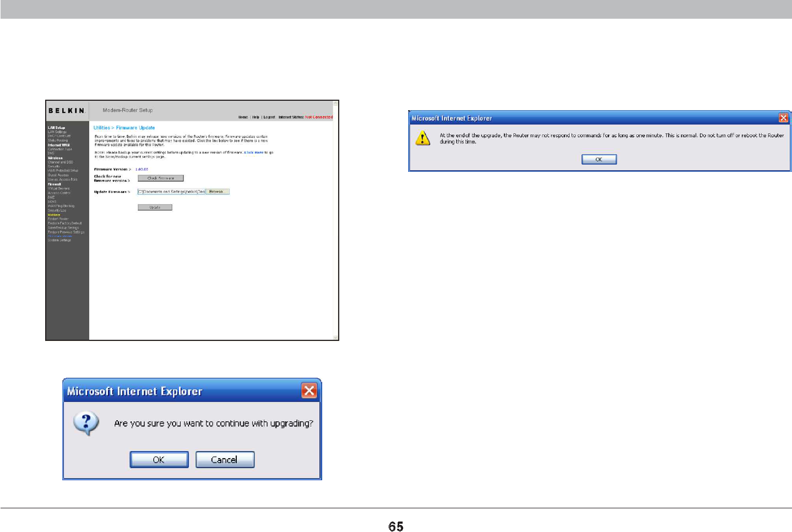This screenshot has width=792, height=532.
Task: Click the Check Firmware button
Action: [160, 178]
